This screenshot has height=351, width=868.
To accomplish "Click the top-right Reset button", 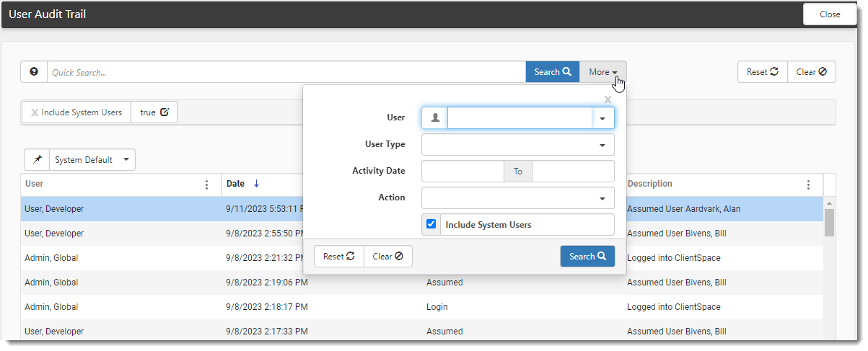I will tap(762, 72).
